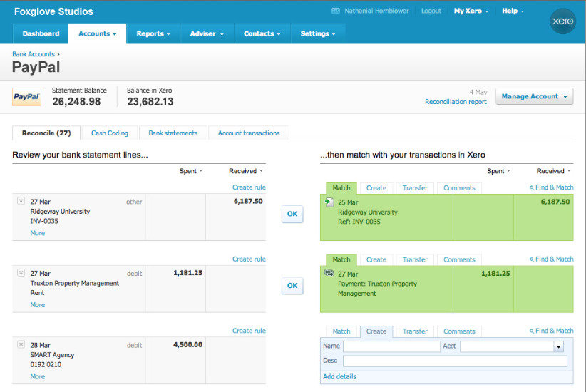
Task: Open the Reconciliation report link
Action: coord(456,102)
